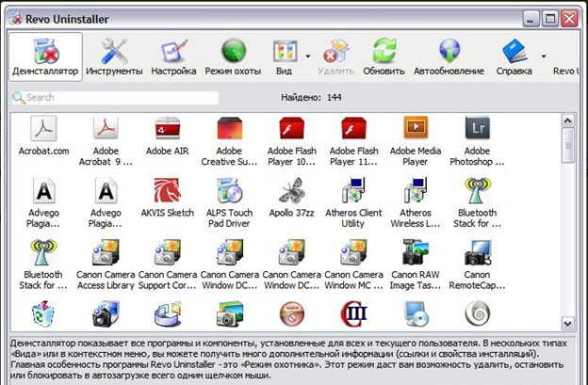This screenshot has height=385, width=588.
Task: Click the Найдено: 144 count label
Action: 311,98
